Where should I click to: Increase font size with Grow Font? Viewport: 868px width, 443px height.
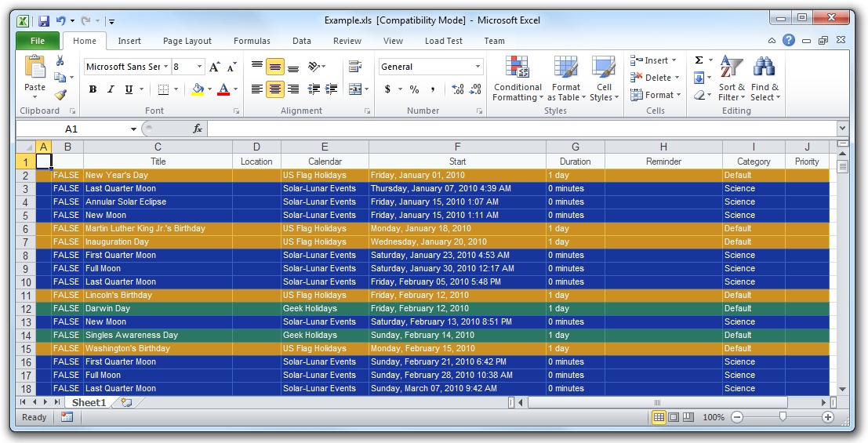(214, 67)
